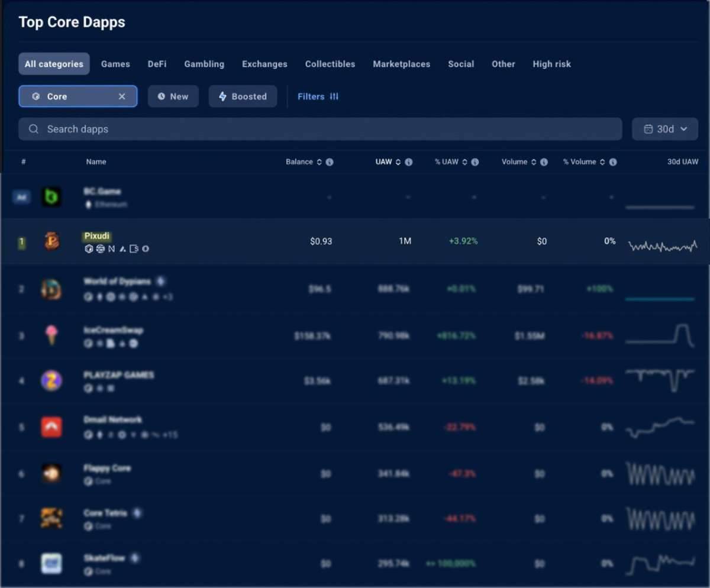Sort by UAW column
Viewport: 710px width, 588px height.
pyautogui.click(x=388, y=161)
